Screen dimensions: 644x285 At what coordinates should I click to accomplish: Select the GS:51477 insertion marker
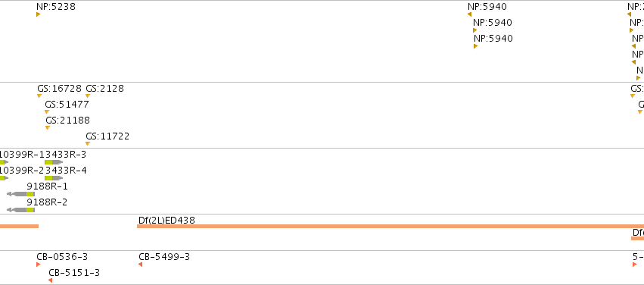47,112
